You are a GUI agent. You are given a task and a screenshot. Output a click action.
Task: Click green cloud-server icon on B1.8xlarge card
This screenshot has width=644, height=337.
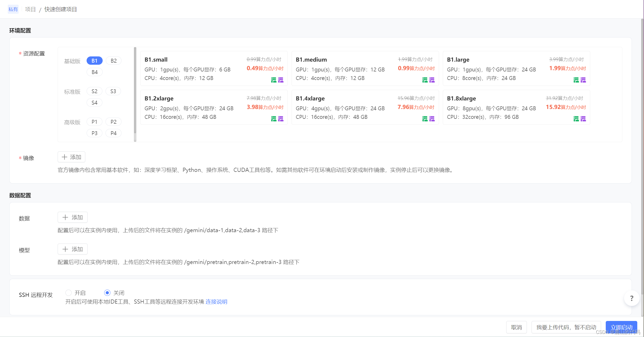pos(576,119)
